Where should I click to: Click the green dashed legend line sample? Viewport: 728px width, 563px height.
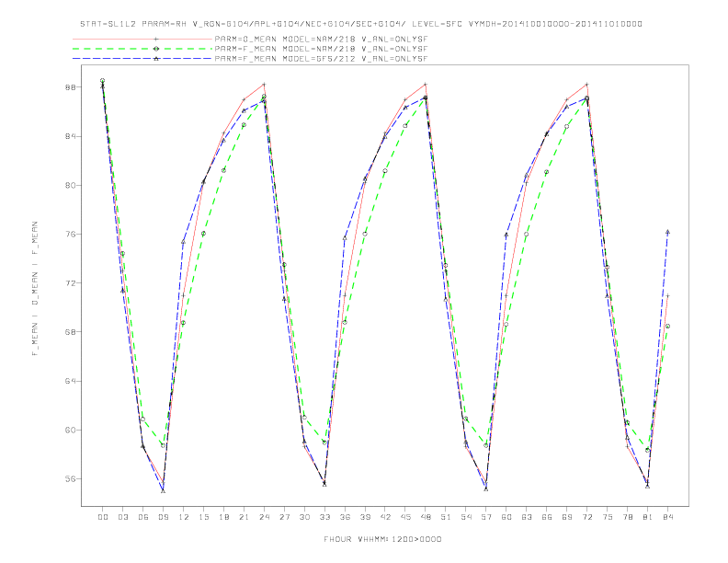click(x=142, y=49)
